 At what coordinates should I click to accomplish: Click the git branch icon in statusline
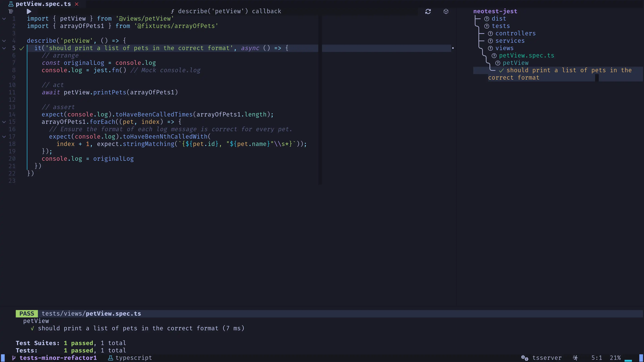click(14, 358)
